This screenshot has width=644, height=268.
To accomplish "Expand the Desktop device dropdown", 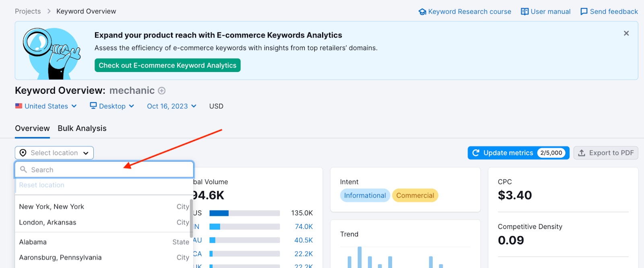I will (112, 106).
